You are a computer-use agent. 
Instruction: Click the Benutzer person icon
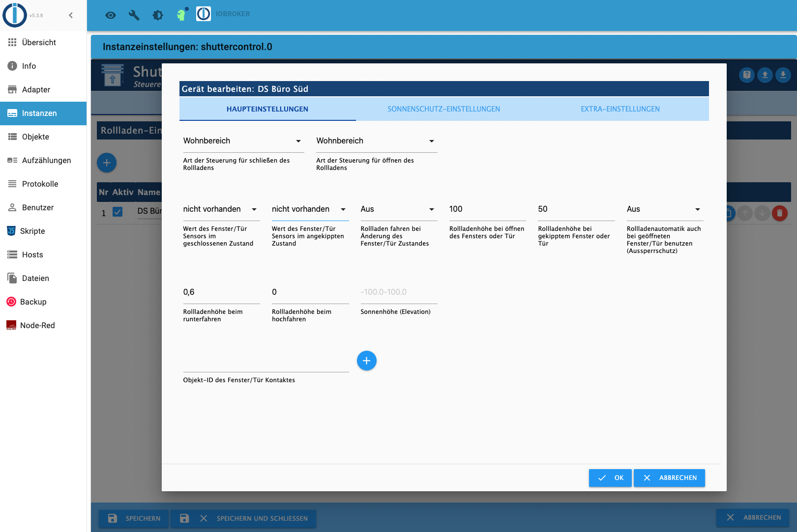(12, 207)
